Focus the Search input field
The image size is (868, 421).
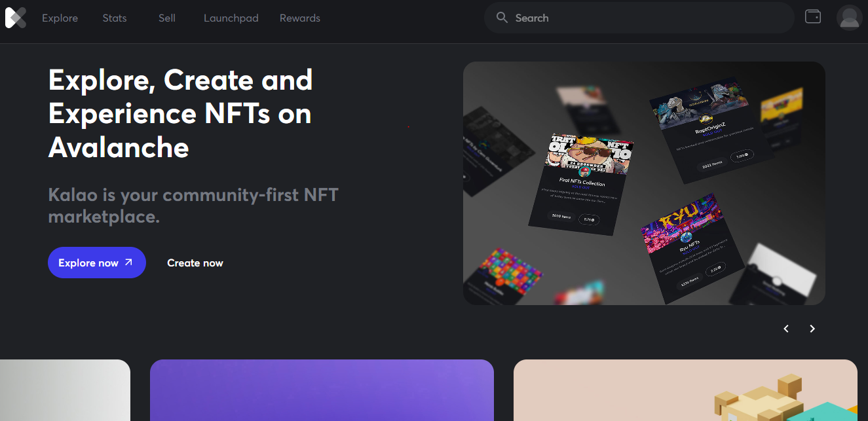(x=639, y=18)
